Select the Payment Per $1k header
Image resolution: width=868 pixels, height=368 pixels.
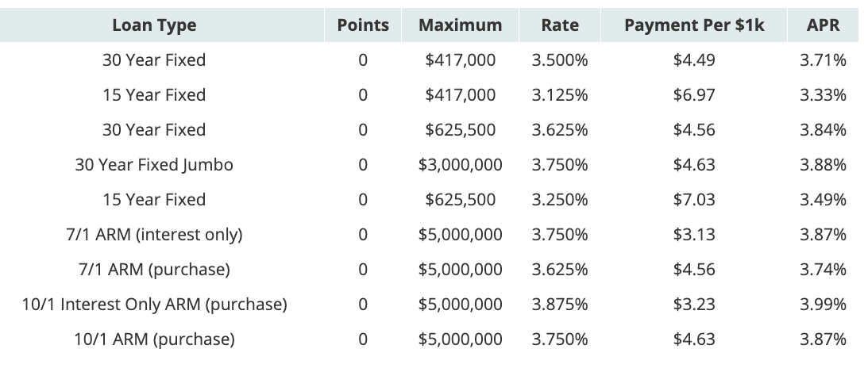(694, 25)
